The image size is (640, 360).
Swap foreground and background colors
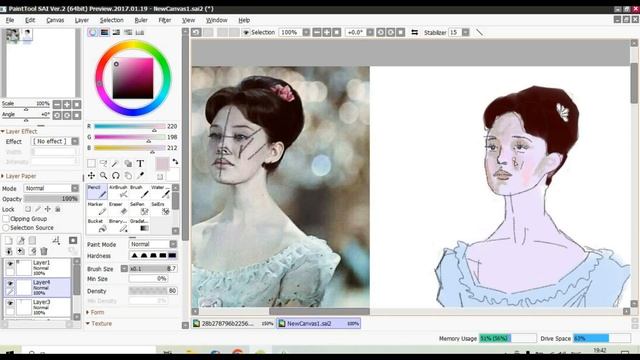point(175,162)
